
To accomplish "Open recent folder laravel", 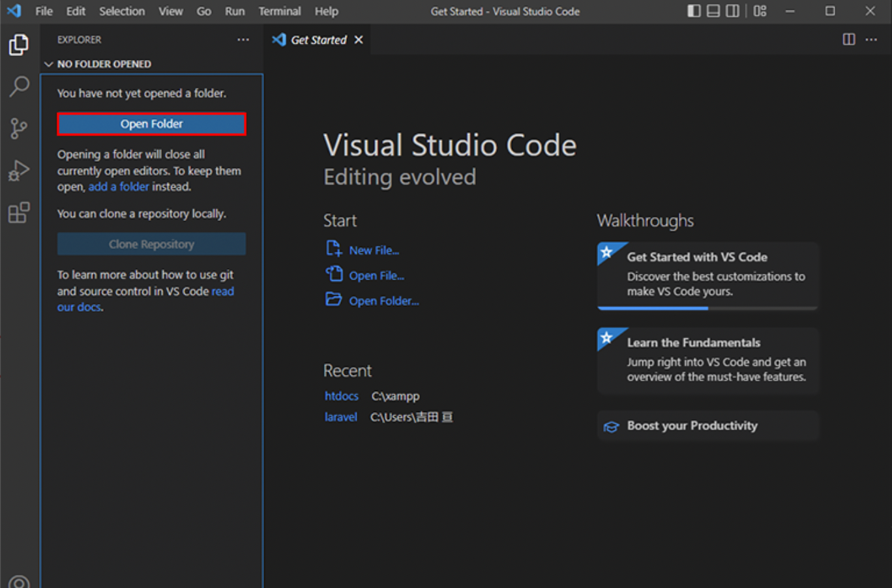I will tap(341, 417).
